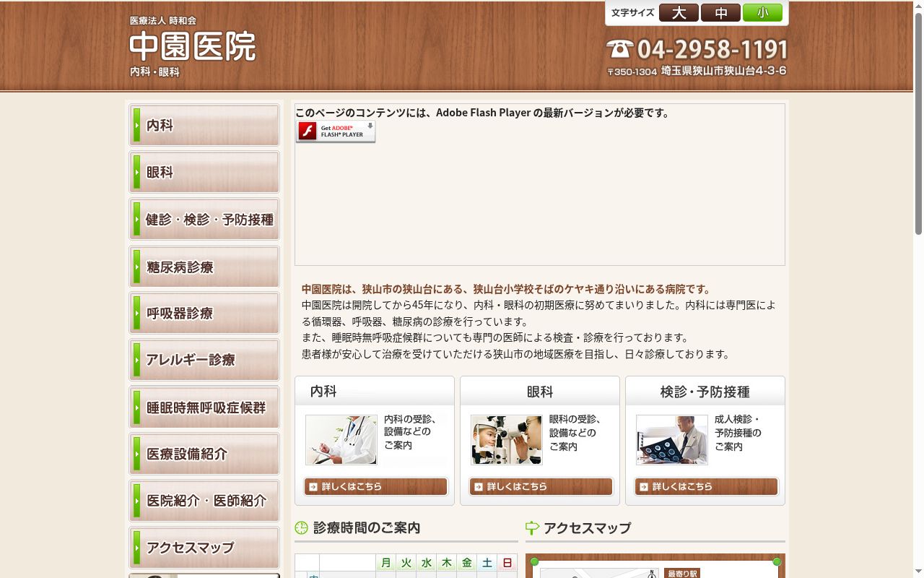Open 医院紹介・医師紹介 in the sidebar
Screen dimensions: 924x578
pyautogui.click(x=204, y=501)
